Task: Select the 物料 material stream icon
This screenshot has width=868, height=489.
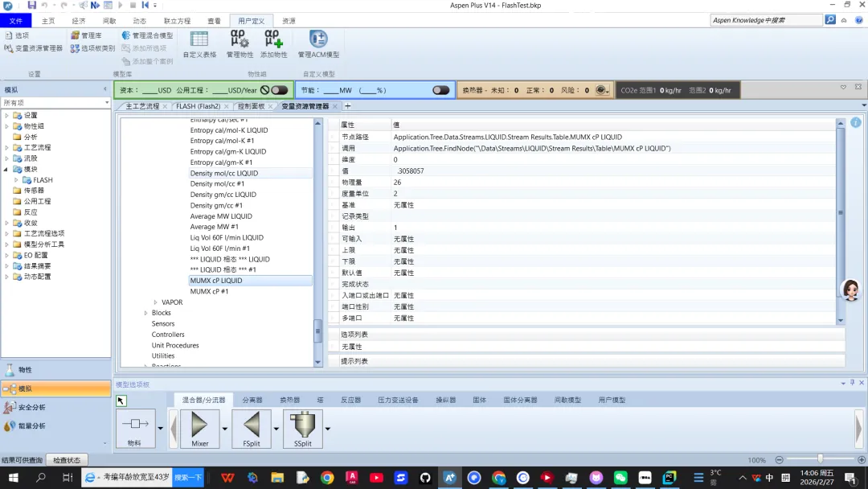Action: click(135, 428)
